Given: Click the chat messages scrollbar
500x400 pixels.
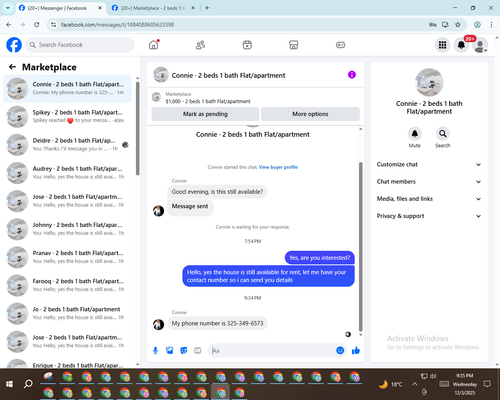Looking at the screenshot, I should [x=360, y=247].
